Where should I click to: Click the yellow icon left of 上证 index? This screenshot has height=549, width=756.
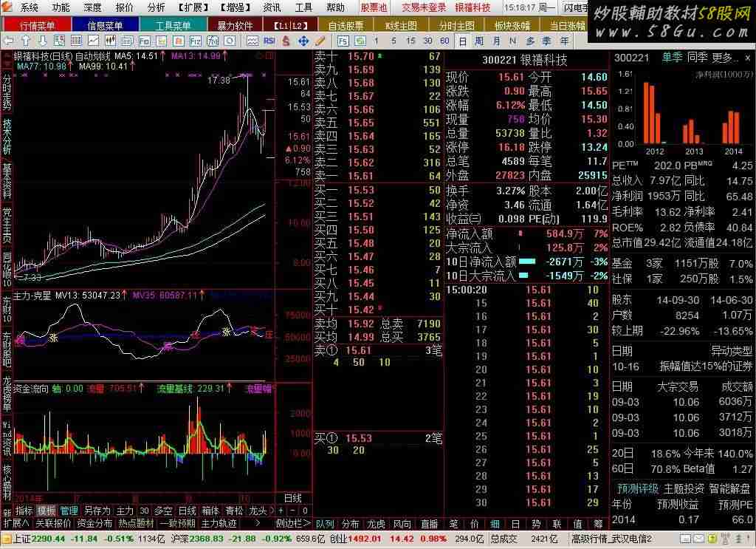(6, 539)
